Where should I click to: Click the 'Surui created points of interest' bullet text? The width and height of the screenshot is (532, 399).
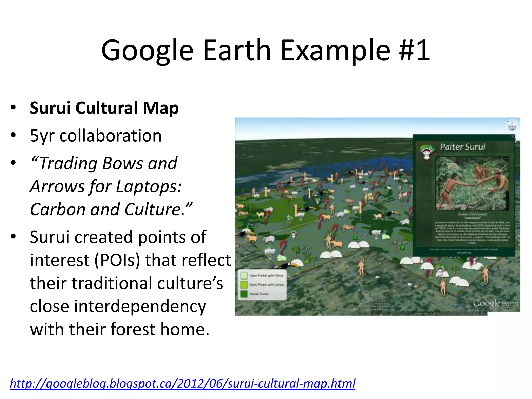click(130, 283)
